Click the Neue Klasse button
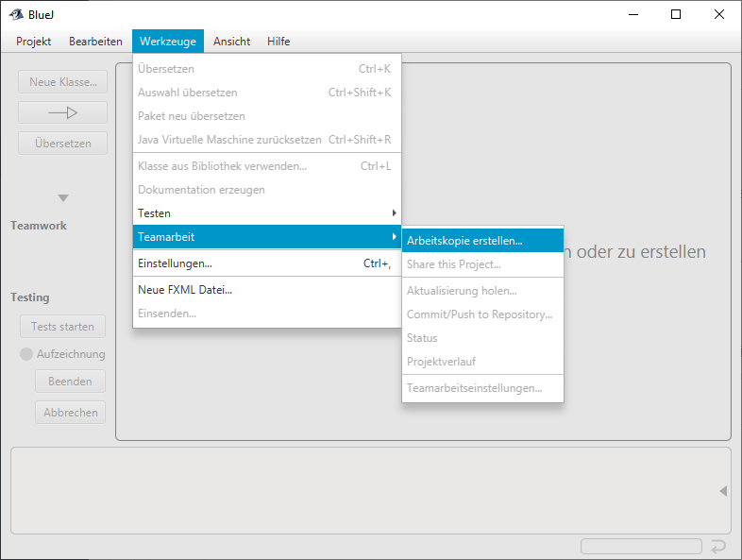The height and width of the screenshot is (560, 742). [x=63, y=82]
